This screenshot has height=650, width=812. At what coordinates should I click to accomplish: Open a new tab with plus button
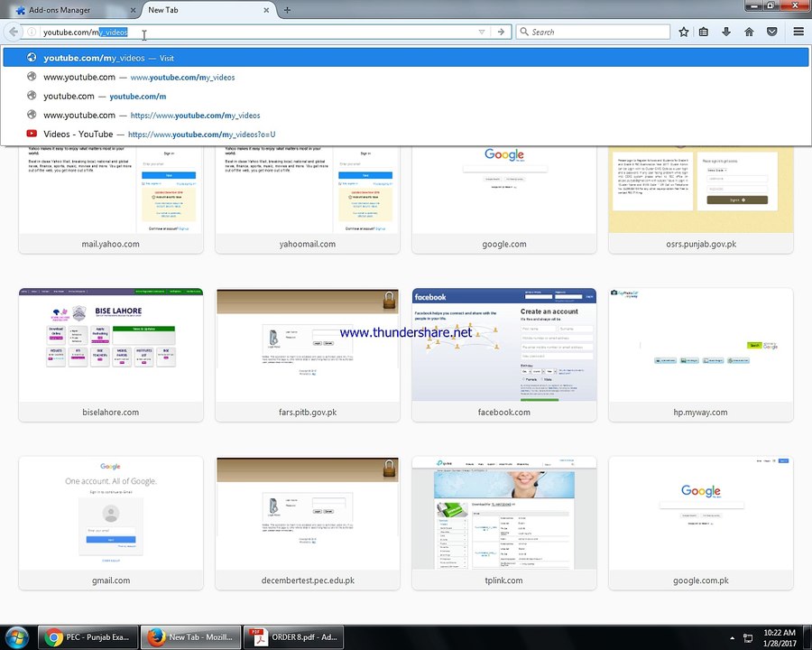pos(287,10)
